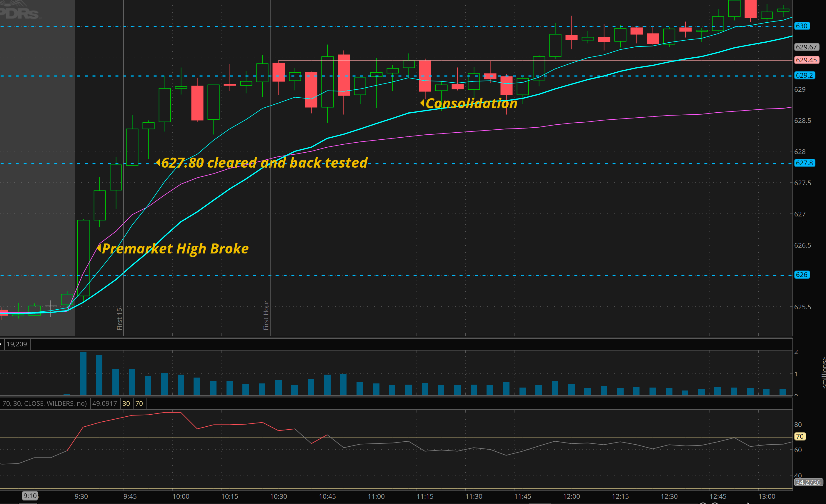Click the 626 price level tag
This screenshot has height=504, width=826.
(x=802, y=275)
